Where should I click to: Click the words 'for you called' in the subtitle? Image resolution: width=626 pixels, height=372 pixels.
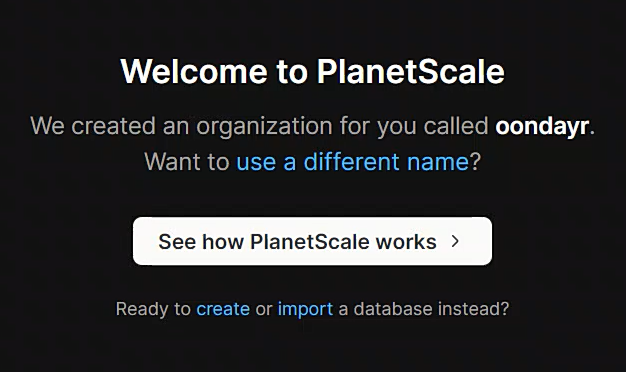(x=414, y=126)
